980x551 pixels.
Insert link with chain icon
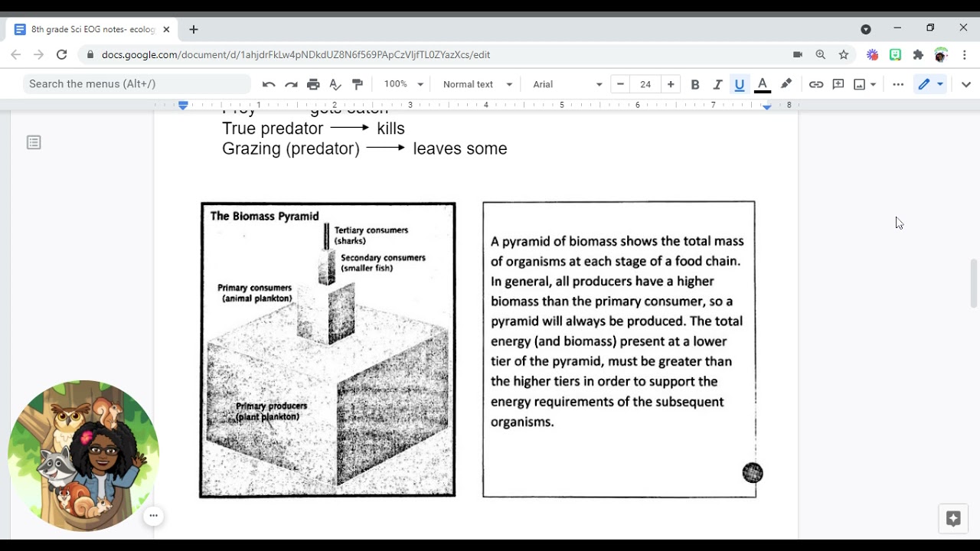(x=816, y=84)
